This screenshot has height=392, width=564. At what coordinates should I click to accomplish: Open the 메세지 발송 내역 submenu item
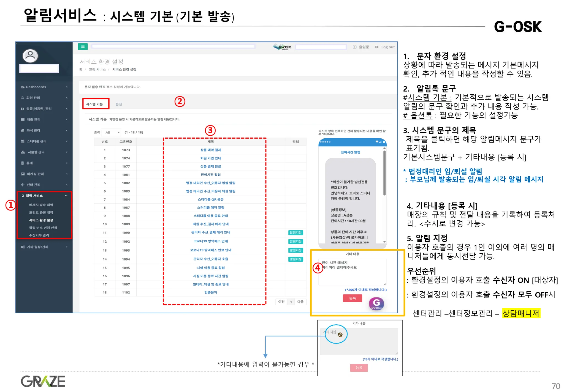click(41, 205)
